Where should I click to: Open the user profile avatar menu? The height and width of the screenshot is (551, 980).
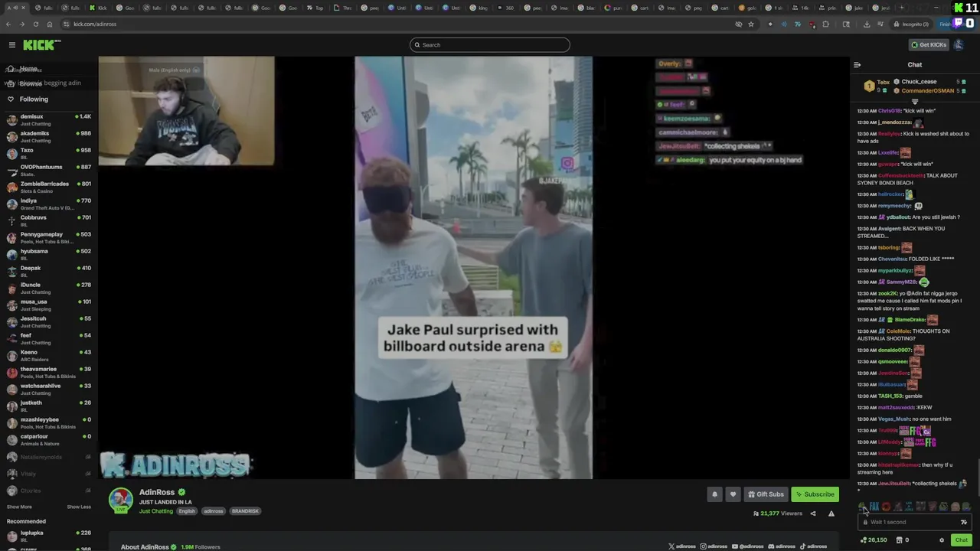point(958,45)
